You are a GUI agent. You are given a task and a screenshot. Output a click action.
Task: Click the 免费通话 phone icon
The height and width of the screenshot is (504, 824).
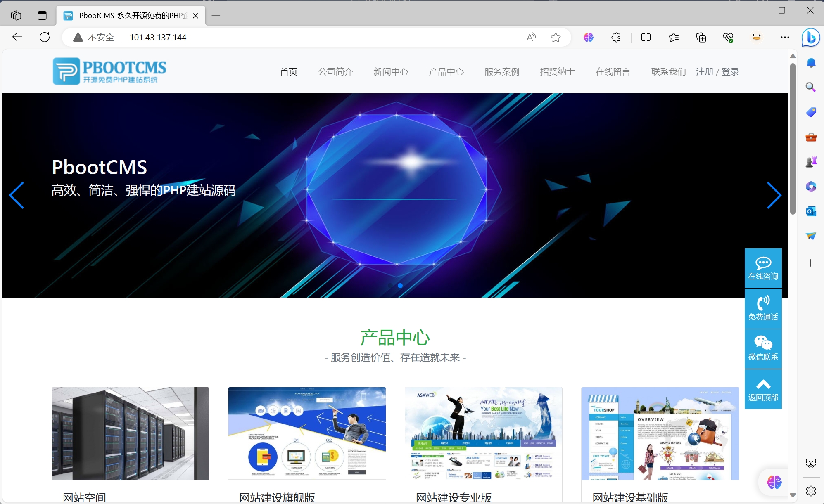pos(763,308)
